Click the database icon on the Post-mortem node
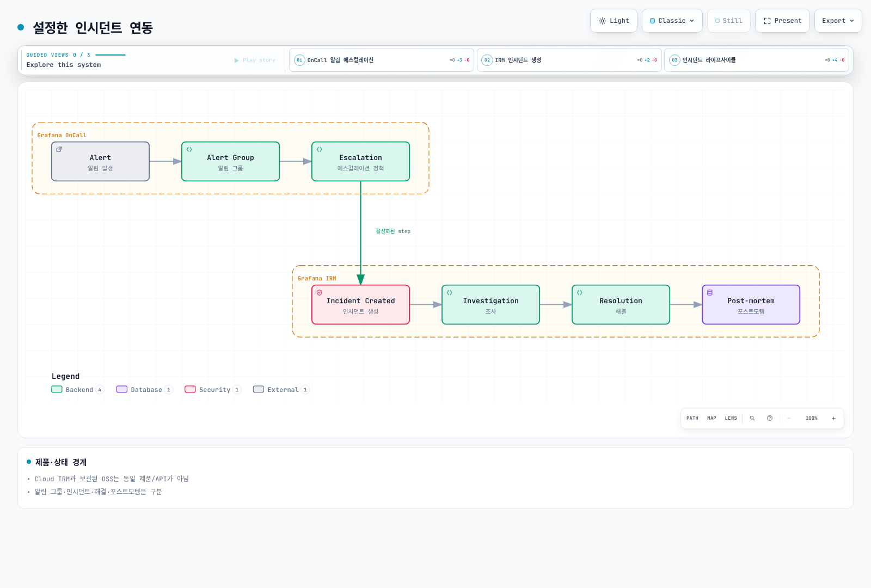The height and width of the screenshot is (588, 871). pyautogui.click(x=710, y=292)
